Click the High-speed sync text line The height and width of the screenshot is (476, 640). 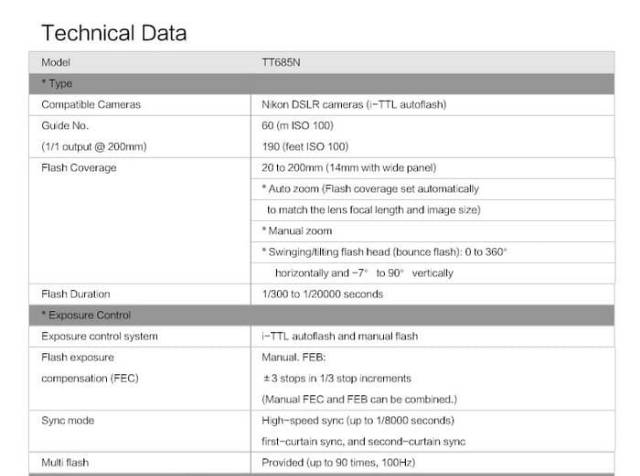[358, 420]
